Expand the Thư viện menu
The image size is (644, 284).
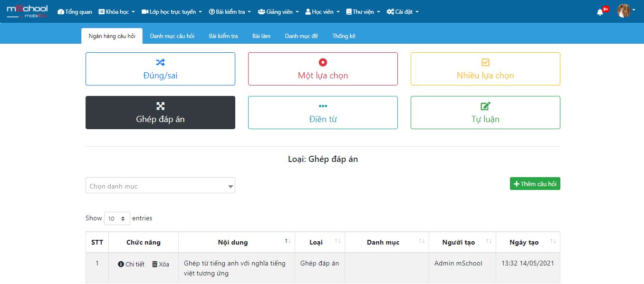tap(363, 12)
